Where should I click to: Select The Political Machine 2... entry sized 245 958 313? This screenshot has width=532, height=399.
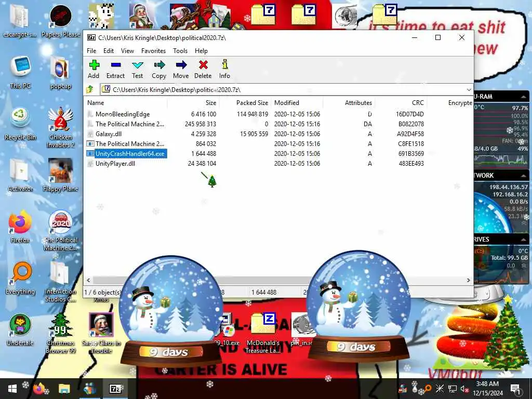pos(126,124)
